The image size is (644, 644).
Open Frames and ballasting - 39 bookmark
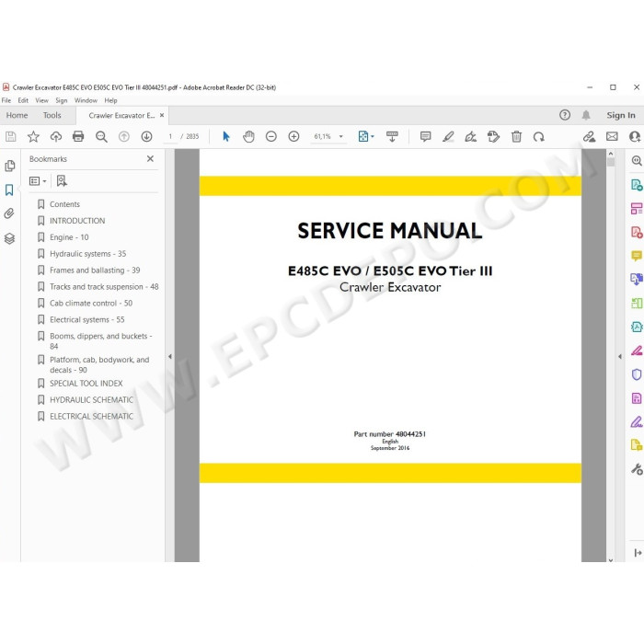[x=95, y=270]
